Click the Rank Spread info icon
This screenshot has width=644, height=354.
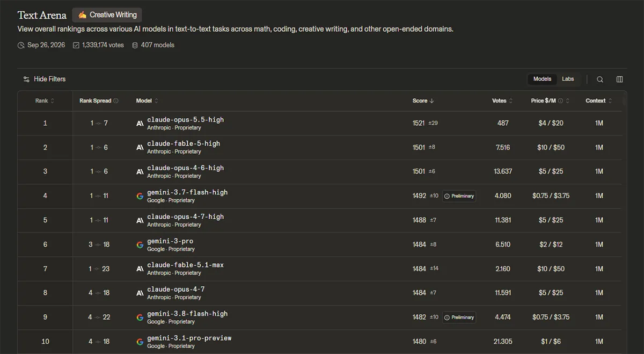coord(116,101)
